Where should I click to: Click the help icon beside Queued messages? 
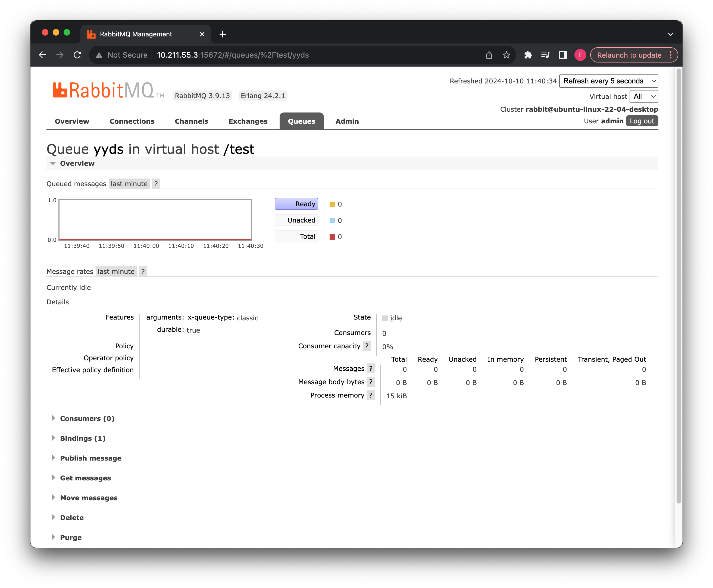(x=156, y=184)
